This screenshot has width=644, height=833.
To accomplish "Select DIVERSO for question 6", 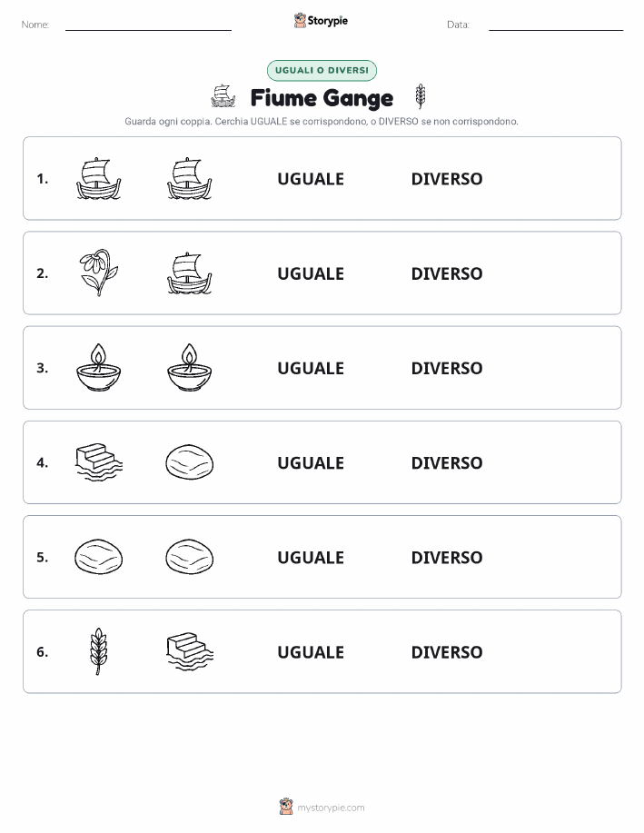I will click(x=447, y=652).
